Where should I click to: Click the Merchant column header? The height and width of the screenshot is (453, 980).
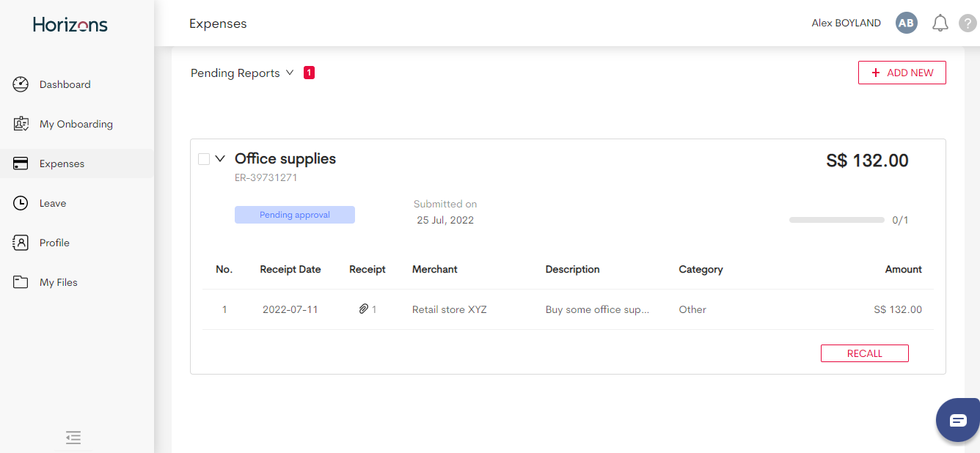(435, 269)
